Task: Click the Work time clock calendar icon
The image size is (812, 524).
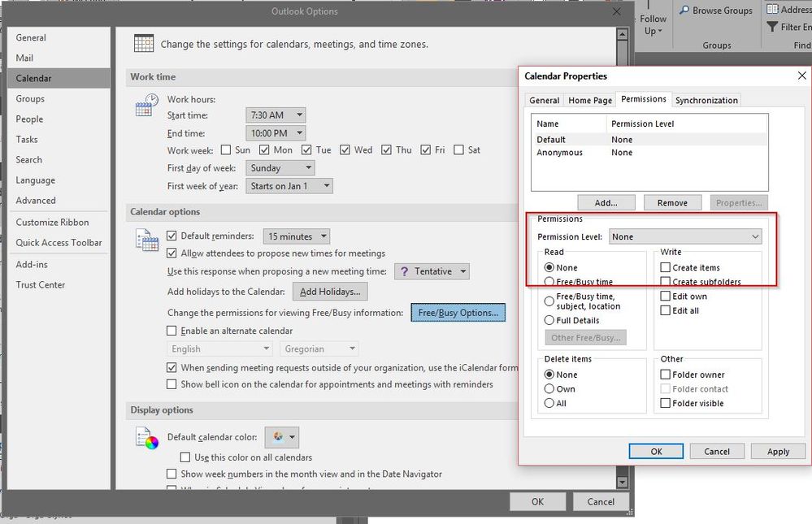Action: [146, 105]
